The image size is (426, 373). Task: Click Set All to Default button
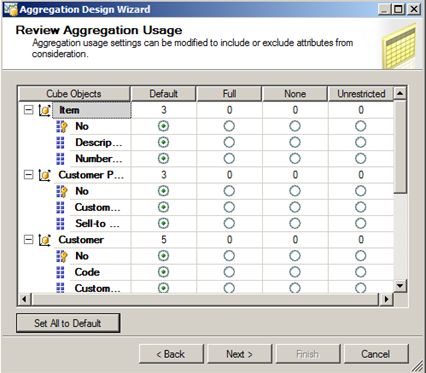click(68, 323)
